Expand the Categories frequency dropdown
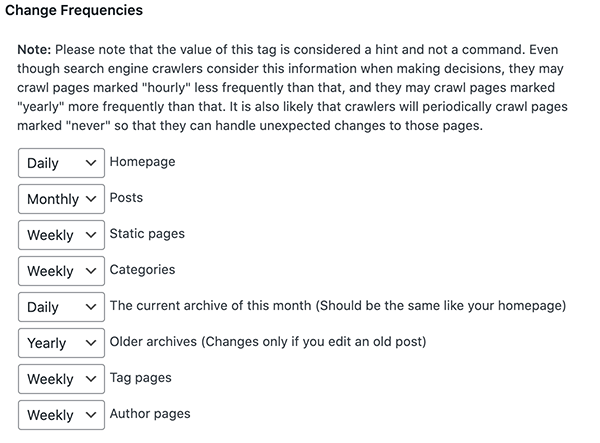Screen dimensions: 600x443 coord(61,271)
